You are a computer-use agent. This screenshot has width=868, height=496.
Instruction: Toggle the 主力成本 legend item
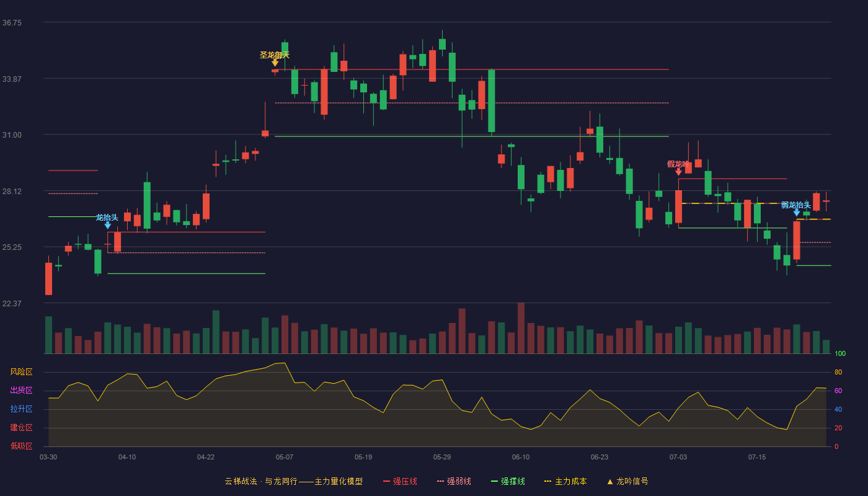pyautogui.click(x=565, y=481)
